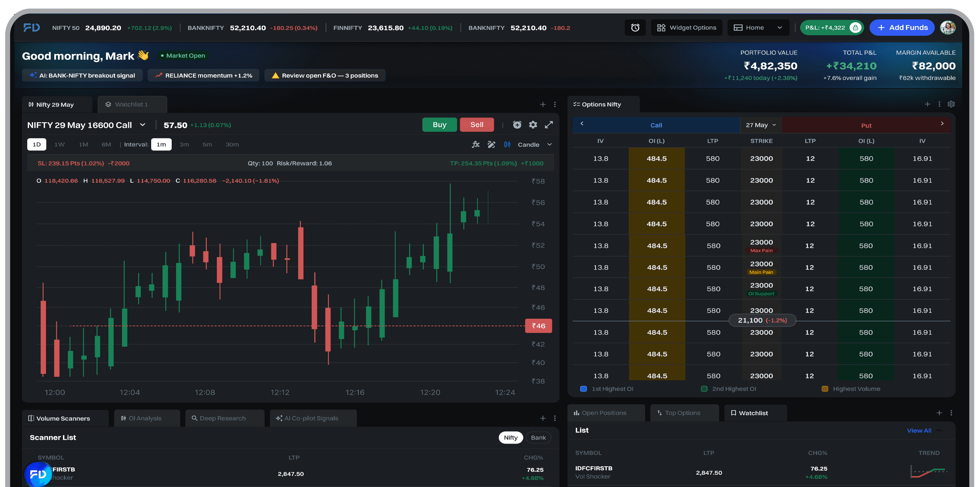Go to next with Put right chevron
The width and height of the screenshot is (980, 487).
(x=942, y=123)
